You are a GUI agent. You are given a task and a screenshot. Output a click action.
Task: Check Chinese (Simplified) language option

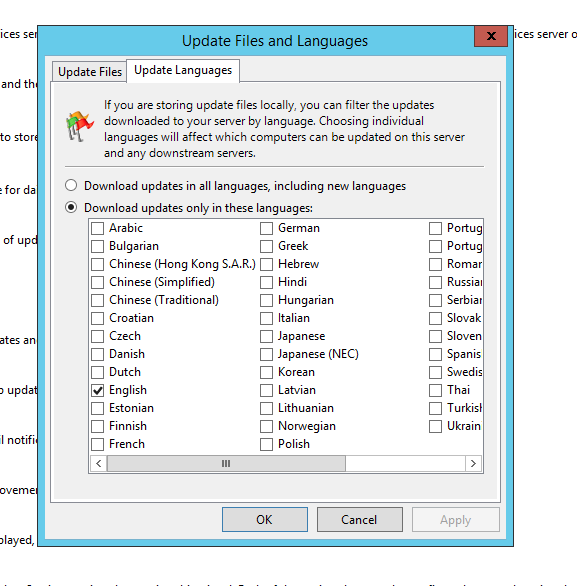(x=98, y=282)
